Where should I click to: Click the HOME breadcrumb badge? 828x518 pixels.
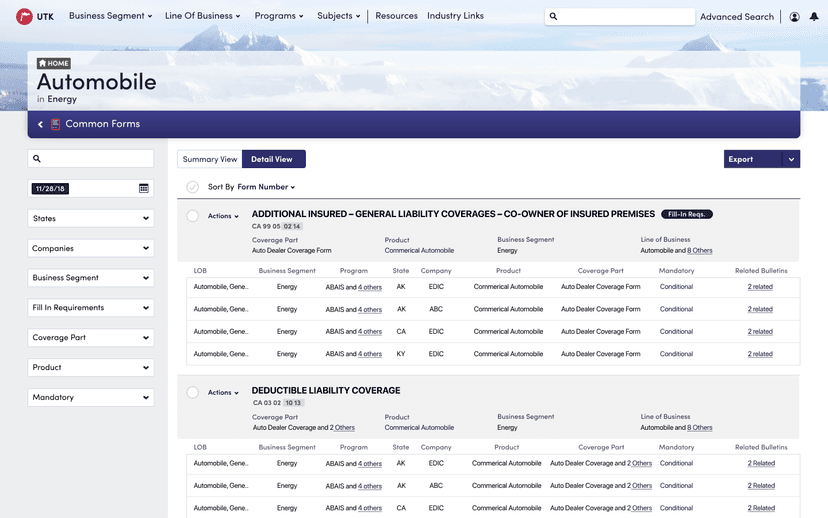click(x=54, y=63)
